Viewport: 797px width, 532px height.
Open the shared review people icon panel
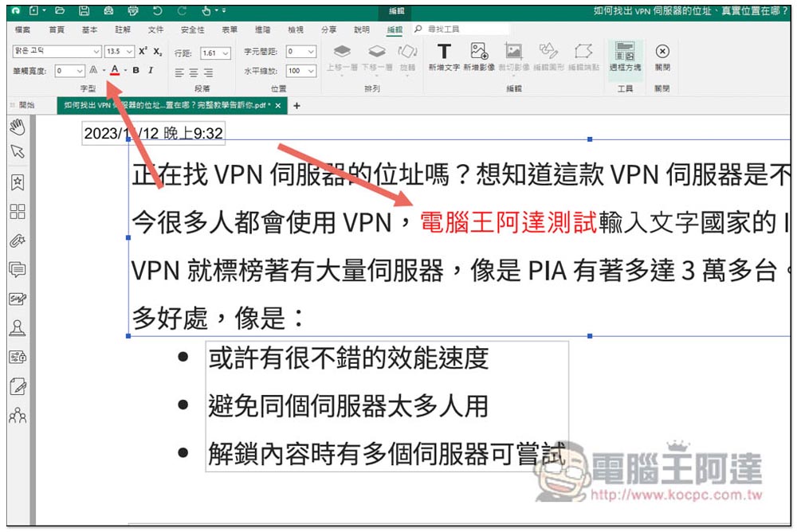click(18, 416)
